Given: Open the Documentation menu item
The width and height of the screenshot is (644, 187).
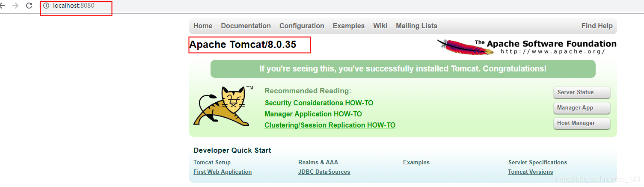Looking at the screenshot, I should pyautogui.click(x=246, y=26).
